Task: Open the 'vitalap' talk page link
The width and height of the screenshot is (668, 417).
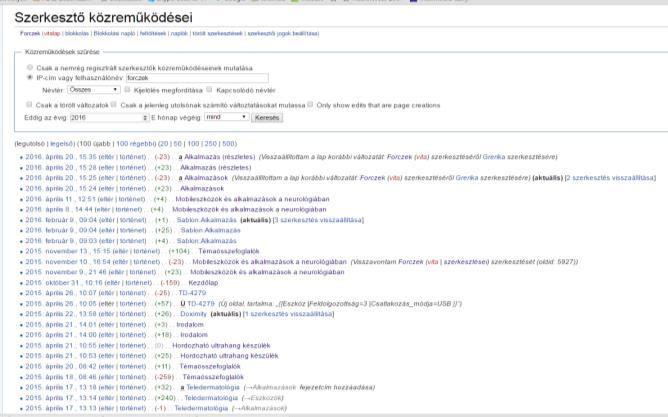Action: point(52,33)
